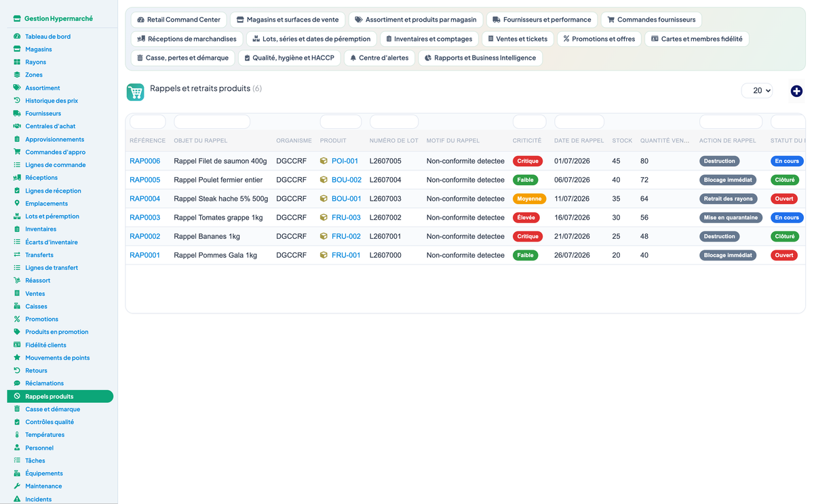Sort by the Organisme column header
The image size is (814, 504).
294,140
